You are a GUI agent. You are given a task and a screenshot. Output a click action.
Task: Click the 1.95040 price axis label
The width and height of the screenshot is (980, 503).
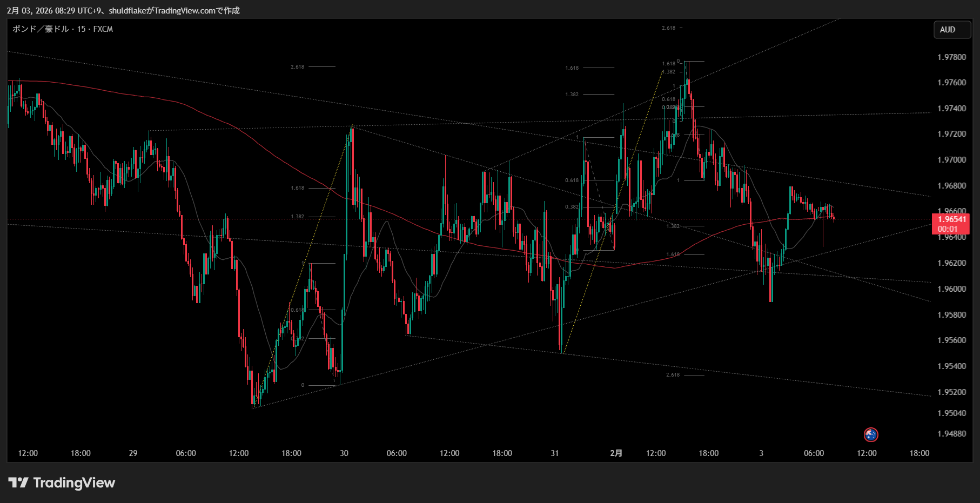pos(951,413)
